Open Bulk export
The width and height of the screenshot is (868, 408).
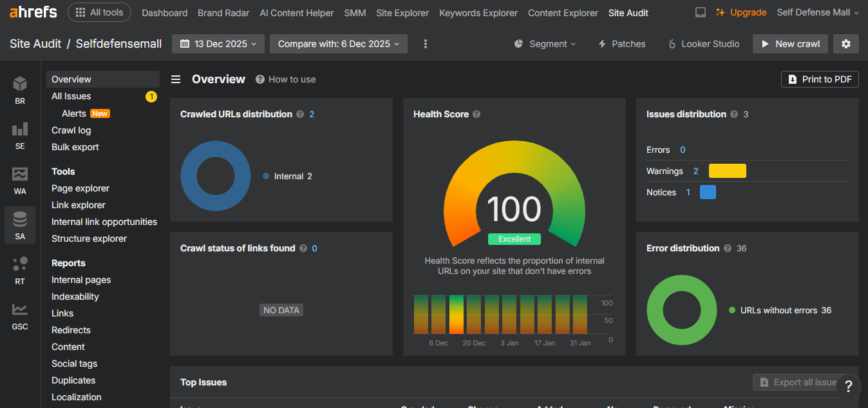pyautogui.click(x=75, y=147)
